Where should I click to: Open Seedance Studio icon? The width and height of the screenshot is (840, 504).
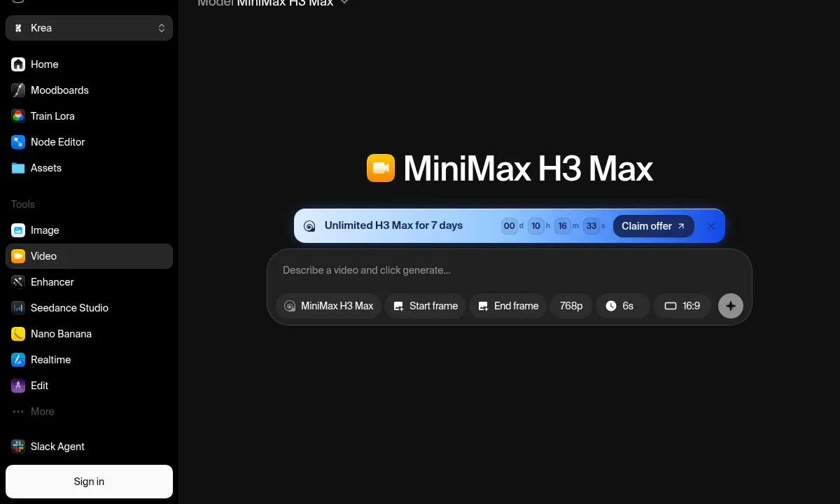click(18, 308)
